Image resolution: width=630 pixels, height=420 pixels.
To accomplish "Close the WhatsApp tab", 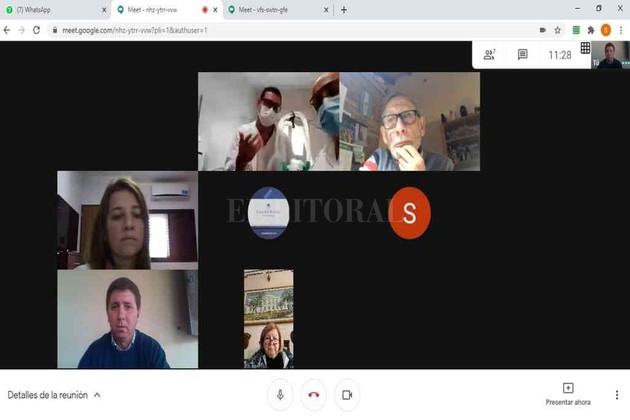I will pyautogui.click(x=104, y=10).
